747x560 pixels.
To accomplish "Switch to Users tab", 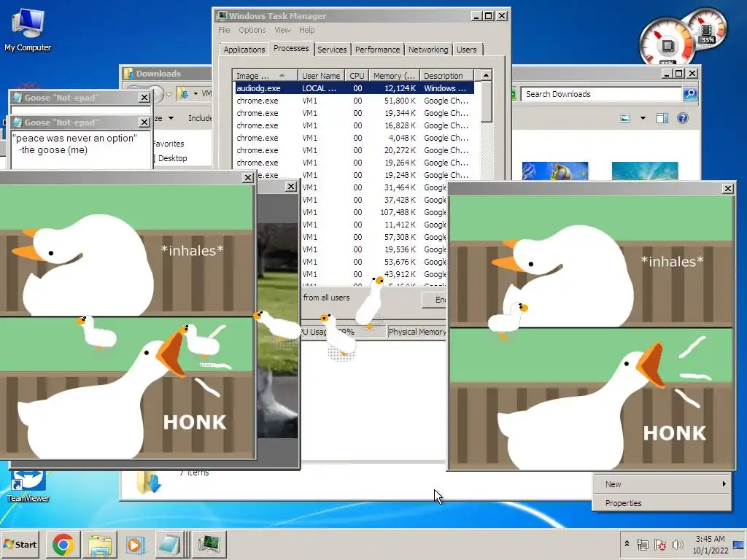I will tap(466, 50).
